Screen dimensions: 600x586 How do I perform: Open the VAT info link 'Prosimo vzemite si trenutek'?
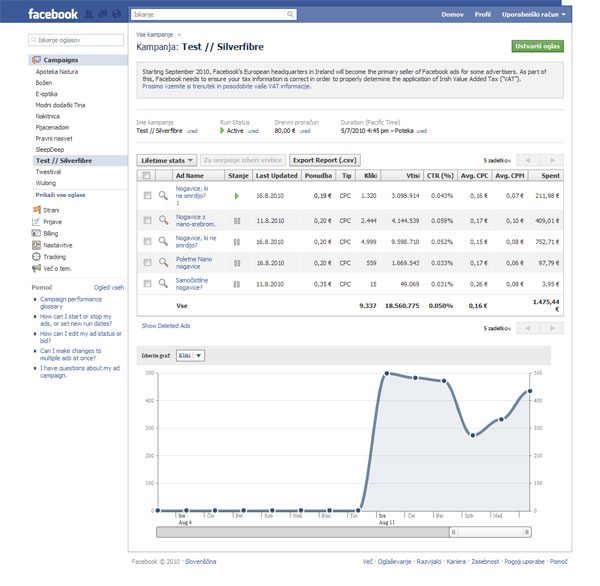click(x=227, y=87)
